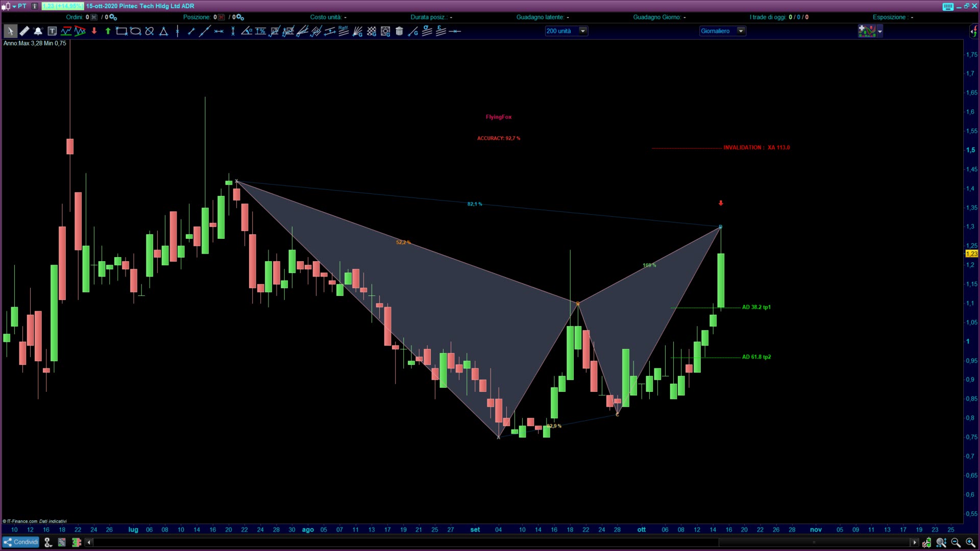Image resolution: width=980 pixels, height=551 pixels.
Task: Expand the dropdown next to the PT label
Action: point(14,6)
